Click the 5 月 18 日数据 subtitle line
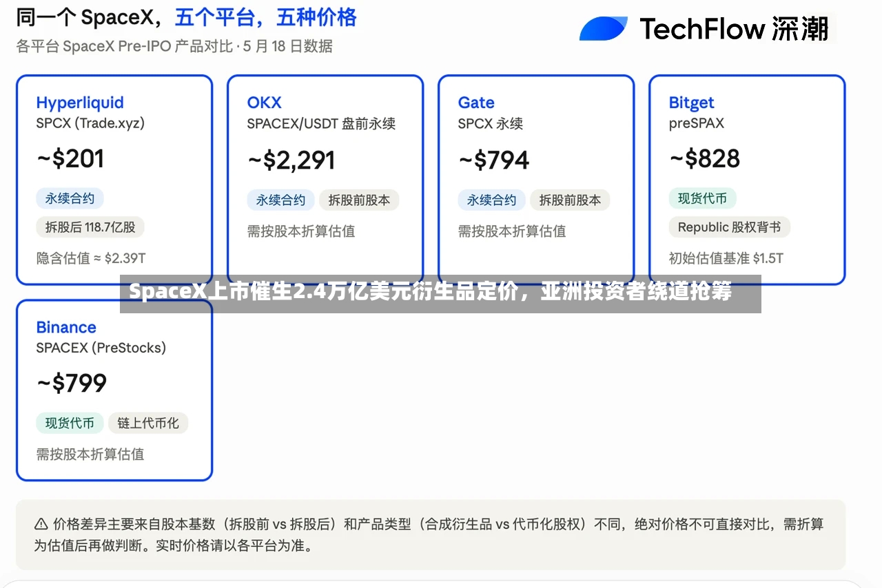This screenshot has width=882, height=588. coord(174,46)
